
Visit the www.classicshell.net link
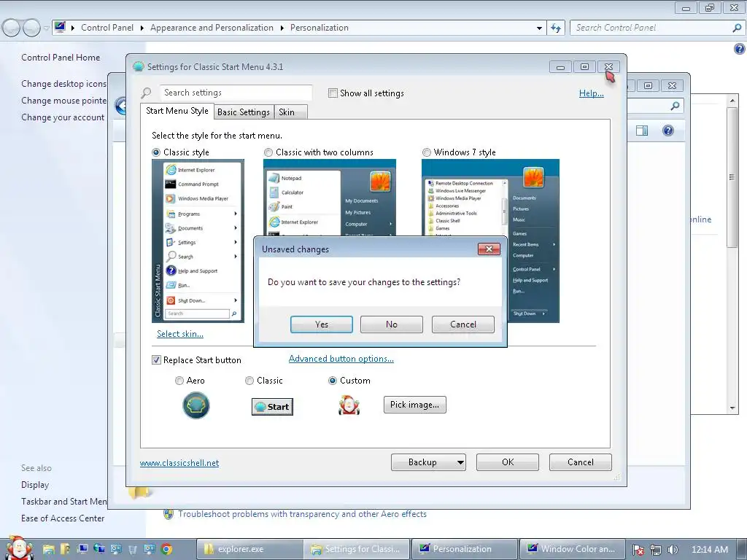(179, 463)
